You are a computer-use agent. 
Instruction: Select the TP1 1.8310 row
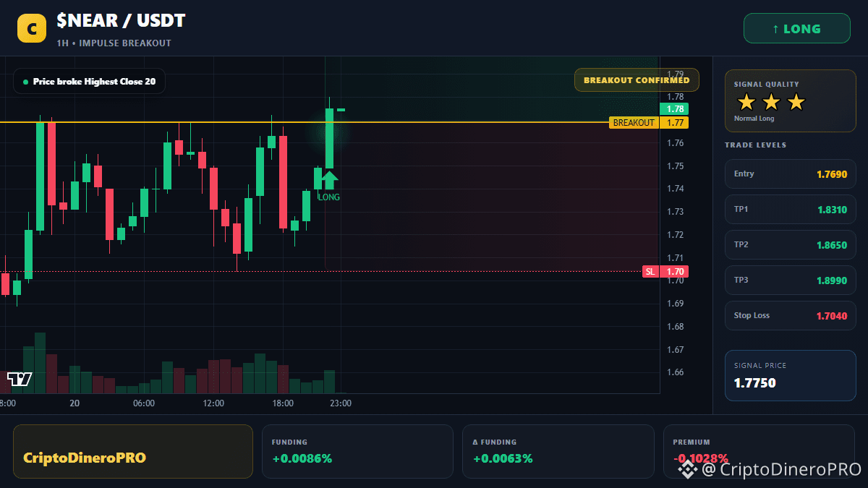tap(790, 210)
